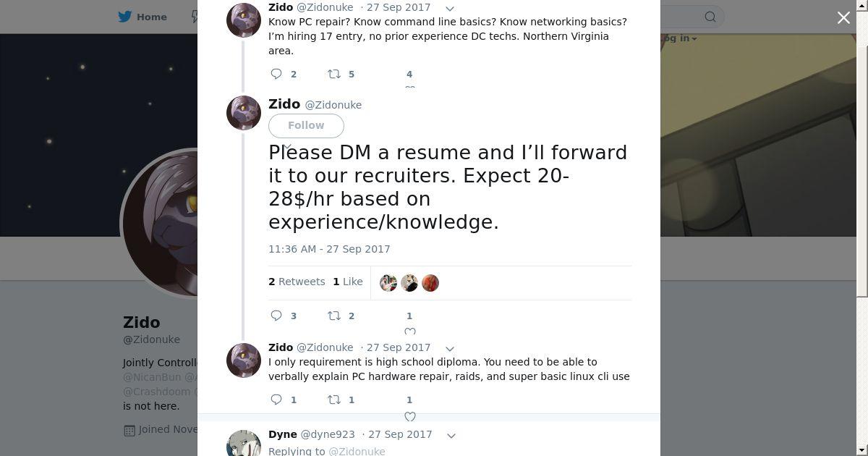Retweet the 'Know PC repair?' tweet
This screenshot has height=456, width=868.
tap(334, 74)
